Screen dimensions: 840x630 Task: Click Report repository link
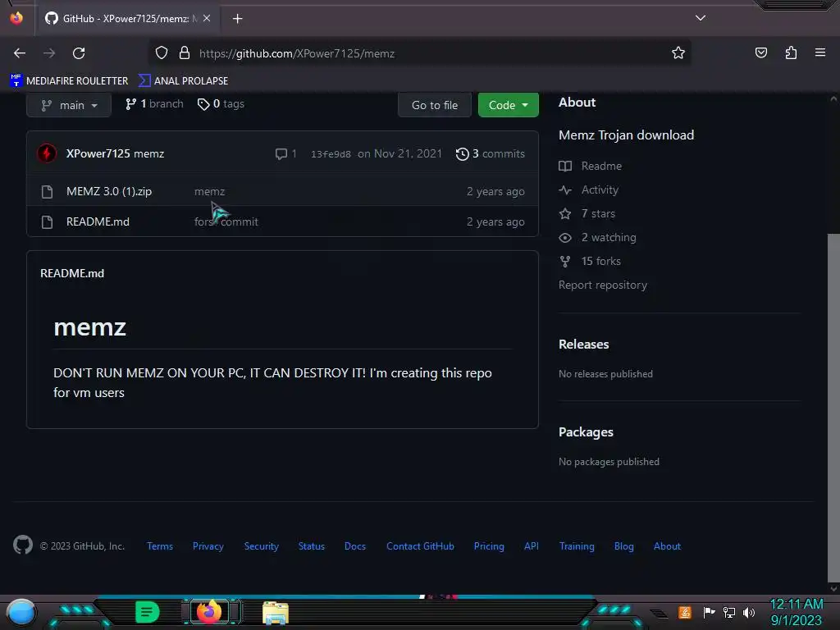pyautogui.click(x=603, y=285)
